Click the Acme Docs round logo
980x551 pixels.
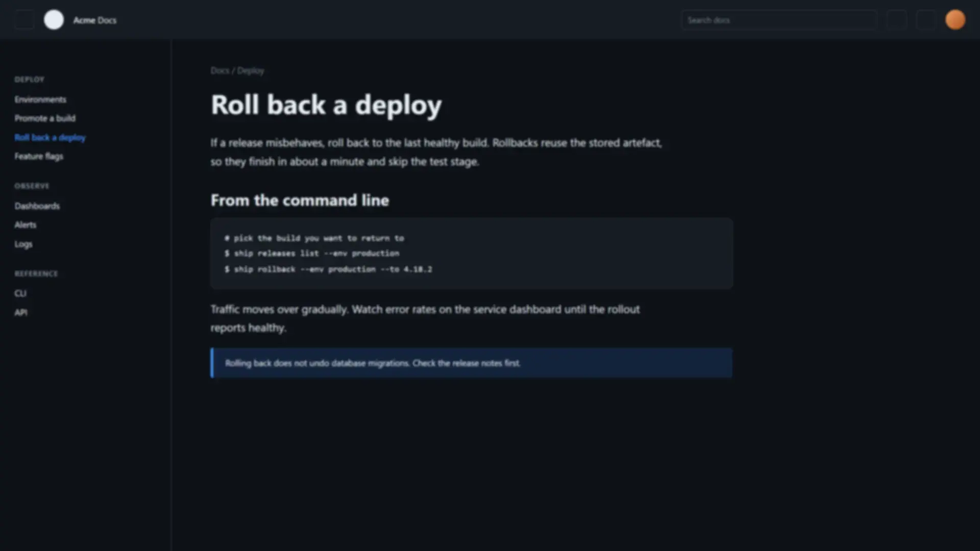54,20
